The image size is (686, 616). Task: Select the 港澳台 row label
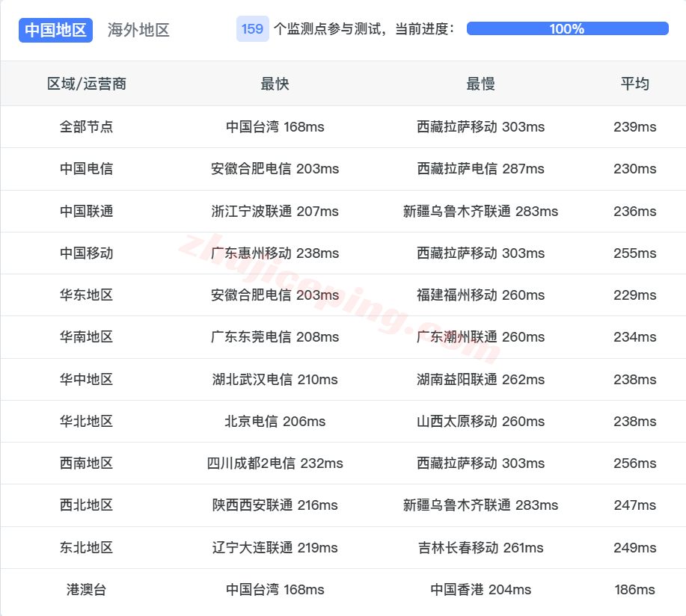(x=87, y=589)
